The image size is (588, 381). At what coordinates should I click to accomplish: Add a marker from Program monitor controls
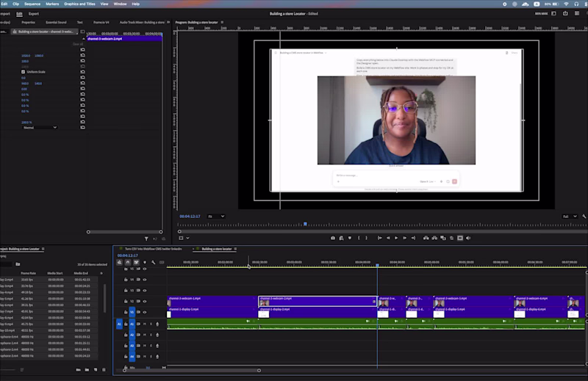tap(350, 238)
